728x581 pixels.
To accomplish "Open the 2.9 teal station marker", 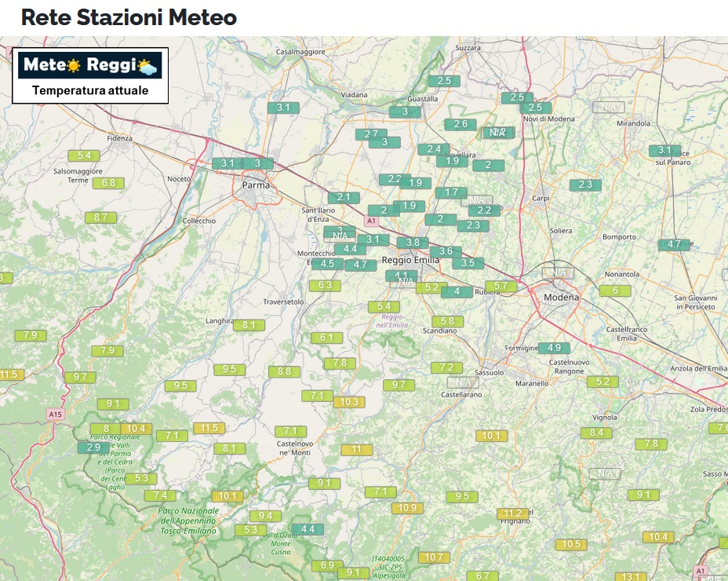I will tap(93, 448).
